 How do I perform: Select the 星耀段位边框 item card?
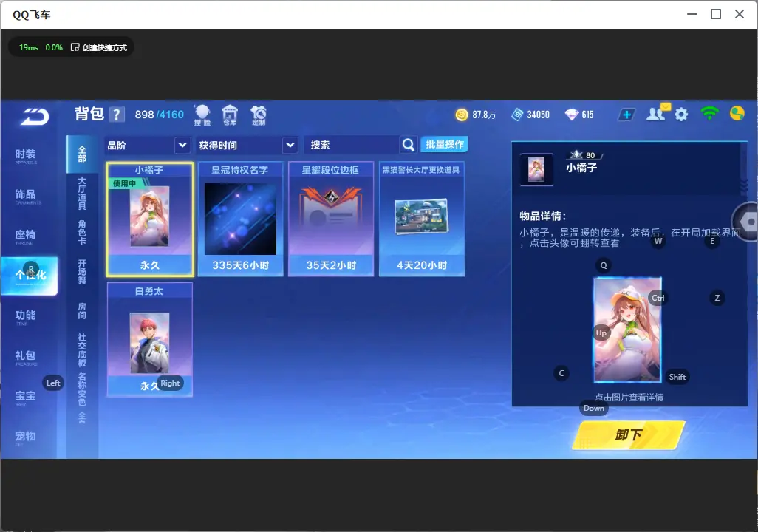(331, 219)
